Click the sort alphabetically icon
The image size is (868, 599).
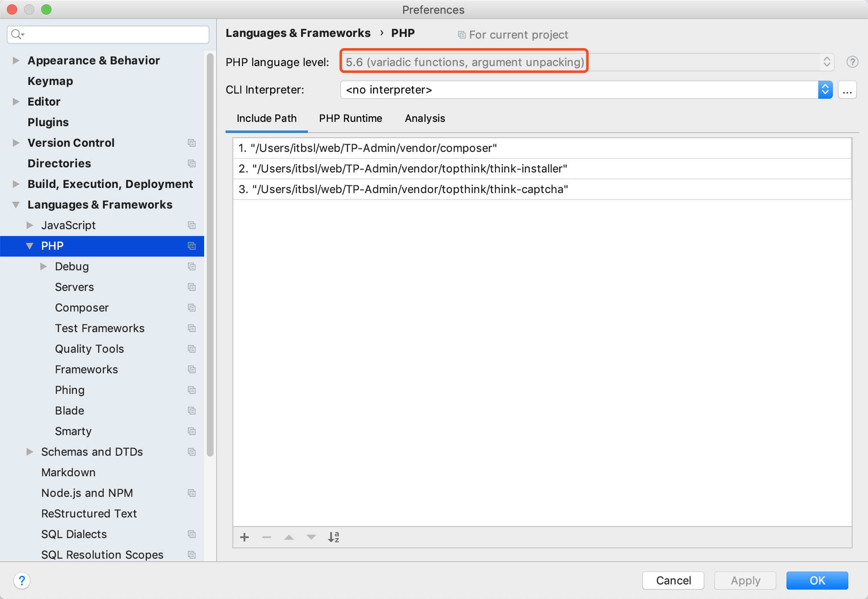click(335, 537)
